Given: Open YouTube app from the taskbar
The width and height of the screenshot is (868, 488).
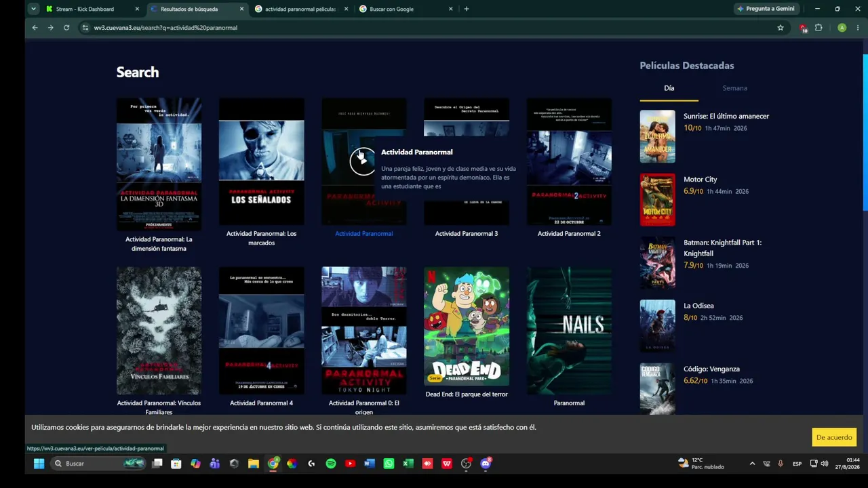Looking at the screenshot, I should point(350,464).
